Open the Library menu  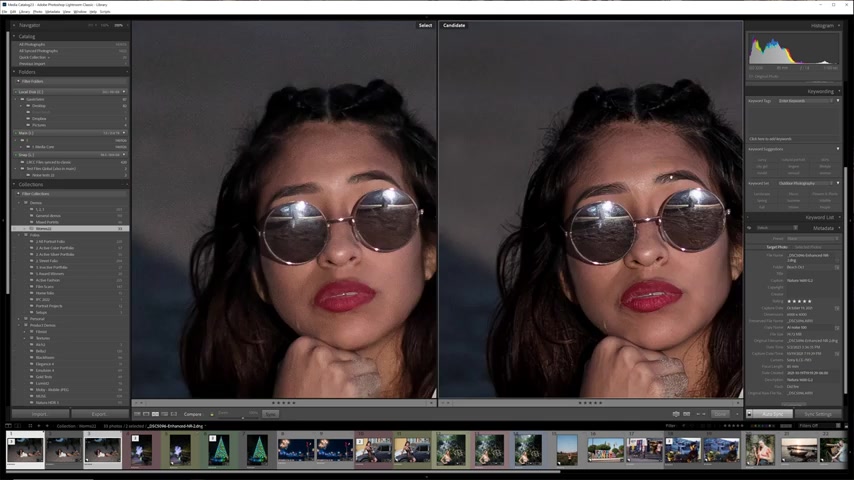(x=24, y=12)
